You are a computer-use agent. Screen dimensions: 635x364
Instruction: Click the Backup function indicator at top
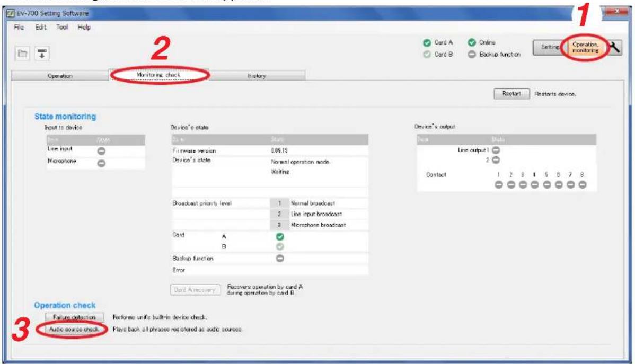coord(472,54)
